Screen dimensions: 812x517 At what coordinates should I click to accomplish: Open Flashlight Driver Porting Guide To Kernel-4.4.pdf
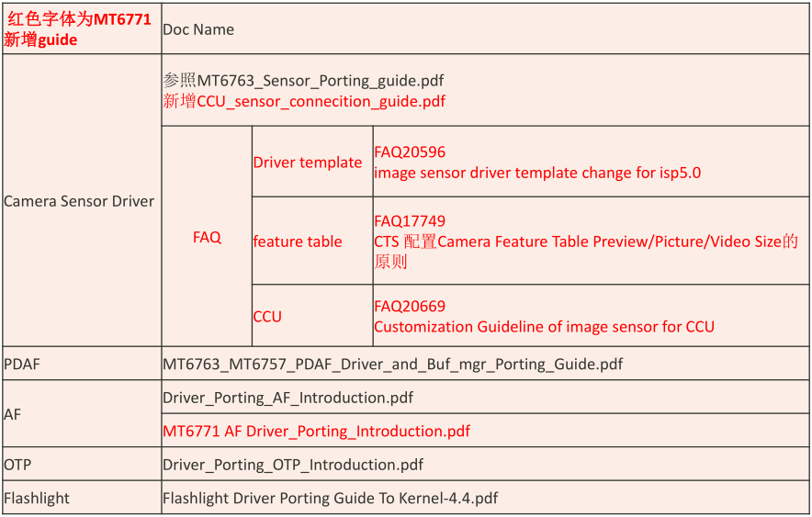tap(330, 499)
